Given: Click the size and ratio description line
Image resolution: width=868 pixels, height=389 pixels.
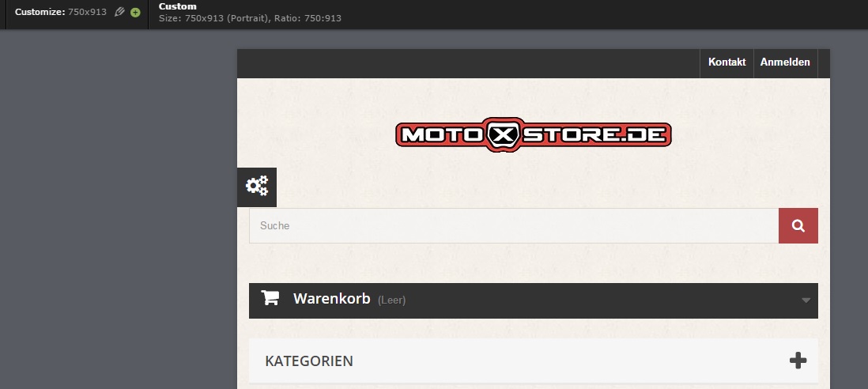Looking at the screenshot, I should coord(250,18).
